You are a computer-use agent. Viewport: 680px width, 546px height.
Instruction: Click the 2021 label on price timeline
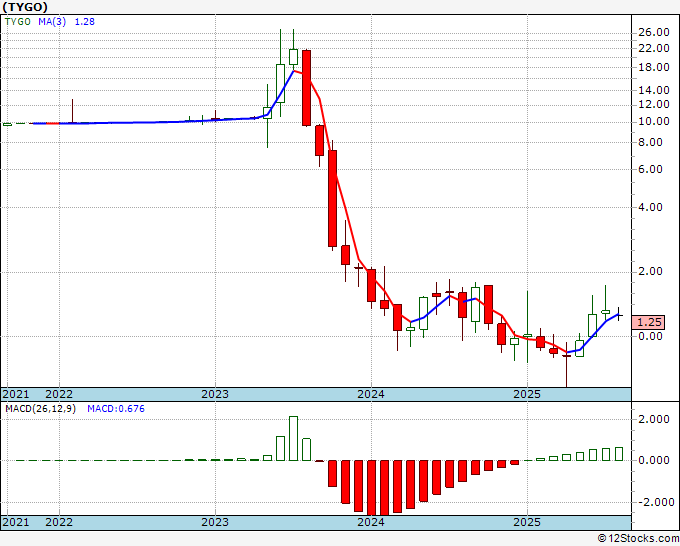coord(16,394)
